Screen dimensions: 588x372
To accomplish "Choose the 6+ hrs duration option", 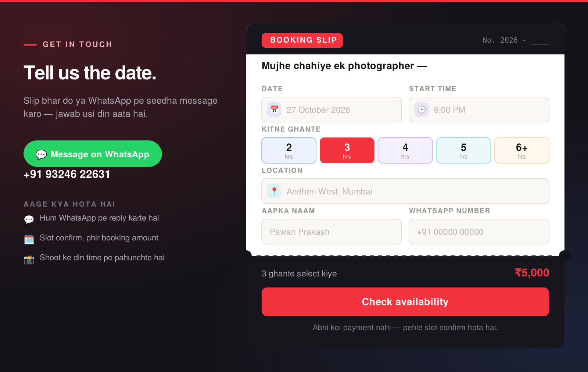I will pyautogui.click(x=522, y=150).
